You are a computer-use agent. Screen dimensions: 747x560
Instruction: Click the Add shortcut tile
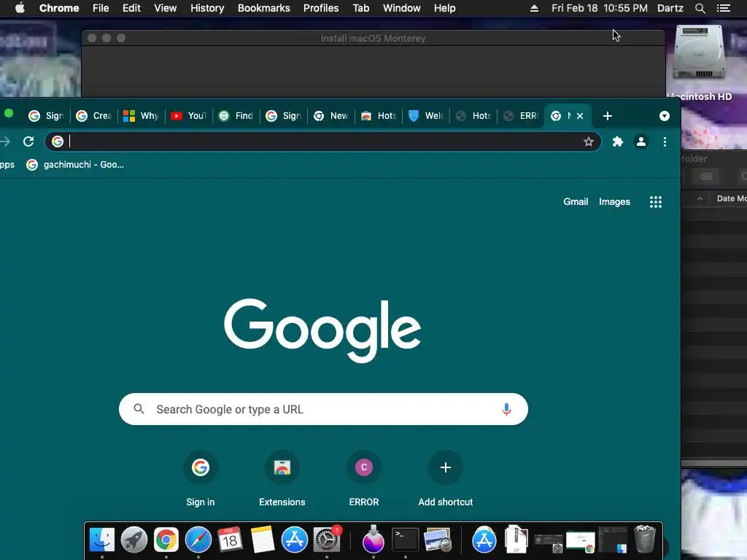click(446, 478)
